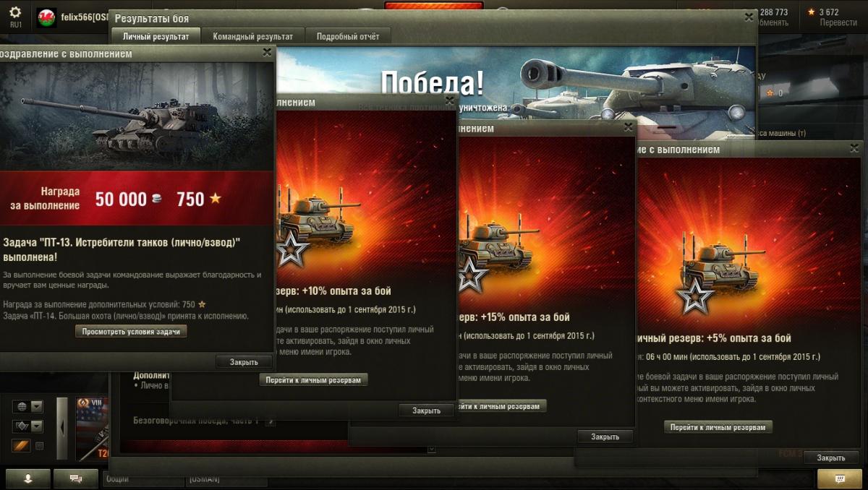Select the Личный результат tab
This screenshot has height=490, width=868.
pos(156,36)
